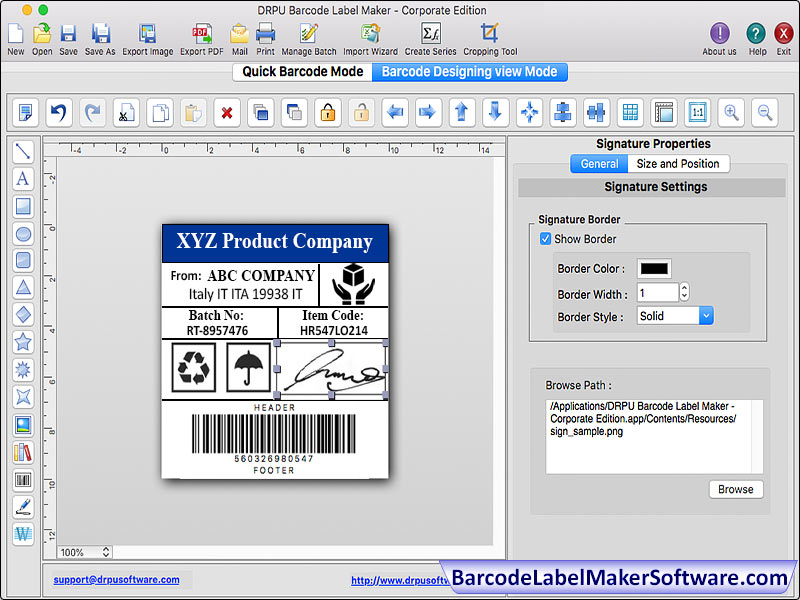
Task: Click the right arrow move icon
Action: (428, 112)
